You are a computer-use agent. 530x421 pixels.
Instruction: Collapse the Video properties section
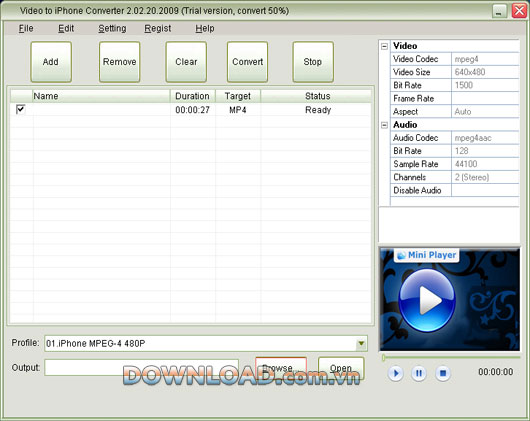click(384, 46)
